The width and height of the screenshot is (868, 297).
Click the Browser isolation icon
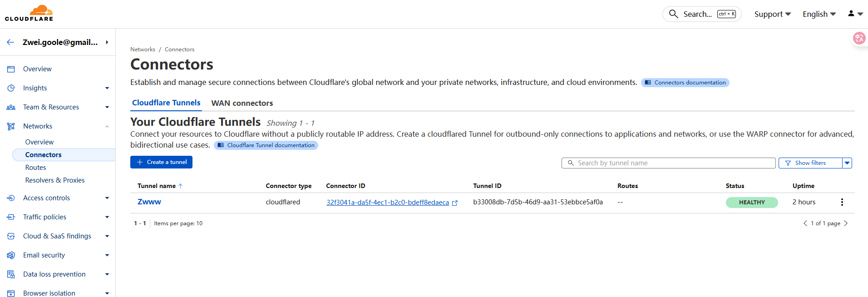point(11,293)
